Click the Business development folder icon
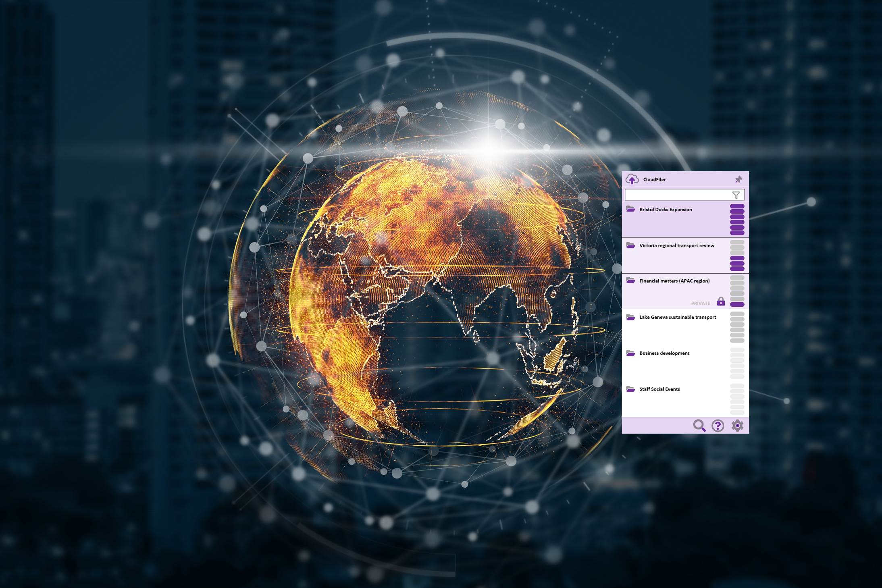 (x=630, y=352)
